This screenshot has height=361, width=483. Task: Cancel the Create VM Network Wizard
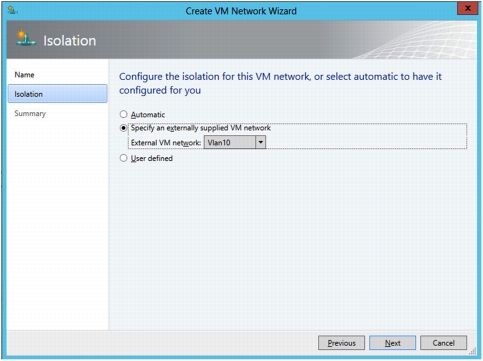[443, 343]
